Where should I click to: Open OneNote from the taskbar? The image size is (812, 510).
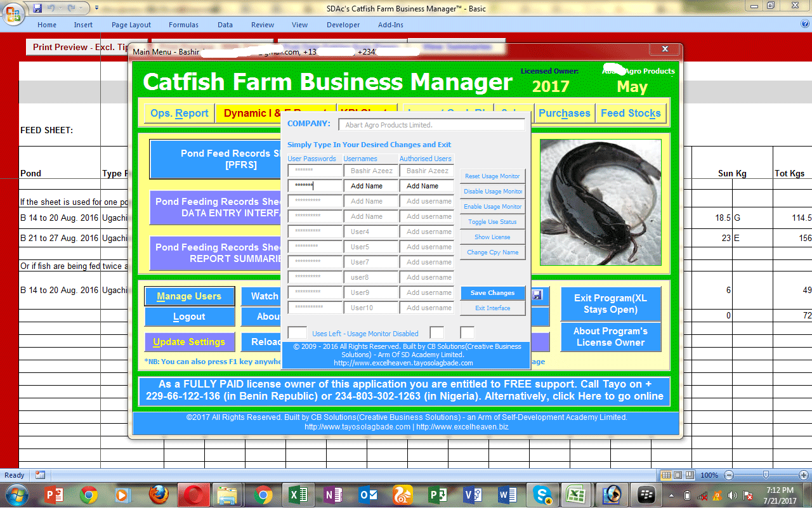tap(332, 495)
